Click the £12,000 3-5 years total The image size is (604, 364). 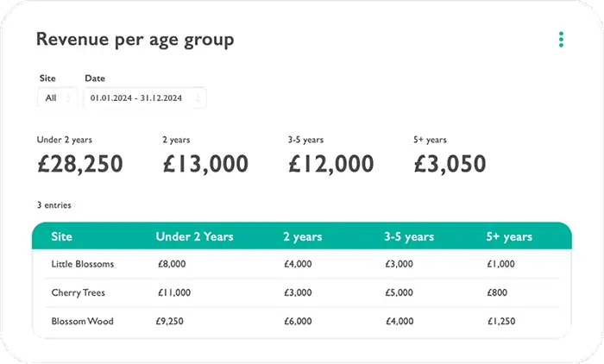pos(330,163)
